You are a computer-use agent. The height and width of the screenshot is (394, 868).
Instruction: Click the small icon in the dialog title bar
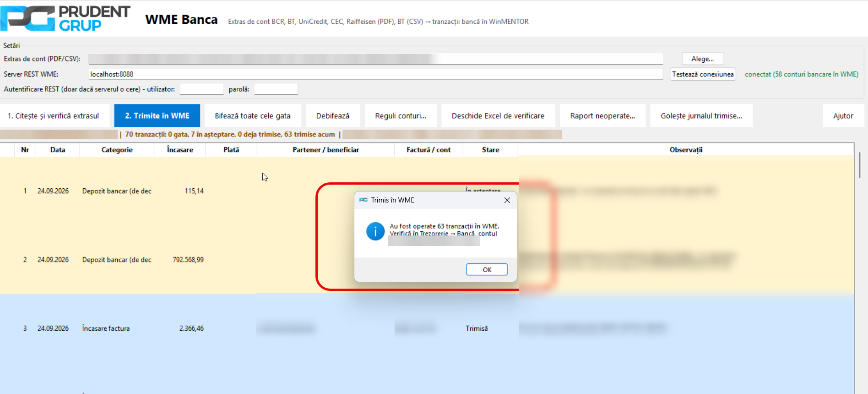[363, 200]
